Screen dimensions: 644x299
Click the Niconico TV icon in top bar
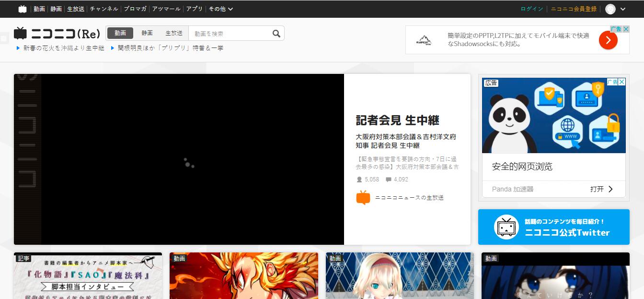click(x=23, y=9)
